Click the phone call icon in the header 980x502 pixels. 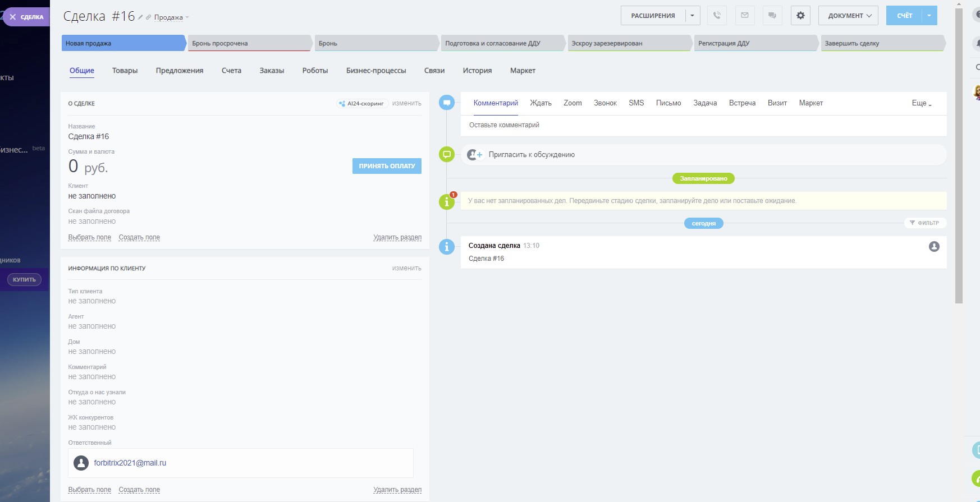pyautogui.click(x=717, y=16)
